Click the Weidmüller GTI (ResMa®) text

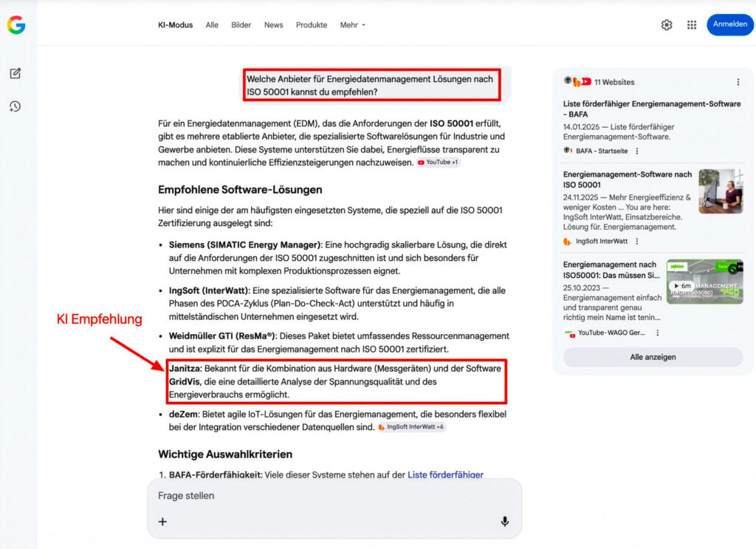click(x=222, y=335)
